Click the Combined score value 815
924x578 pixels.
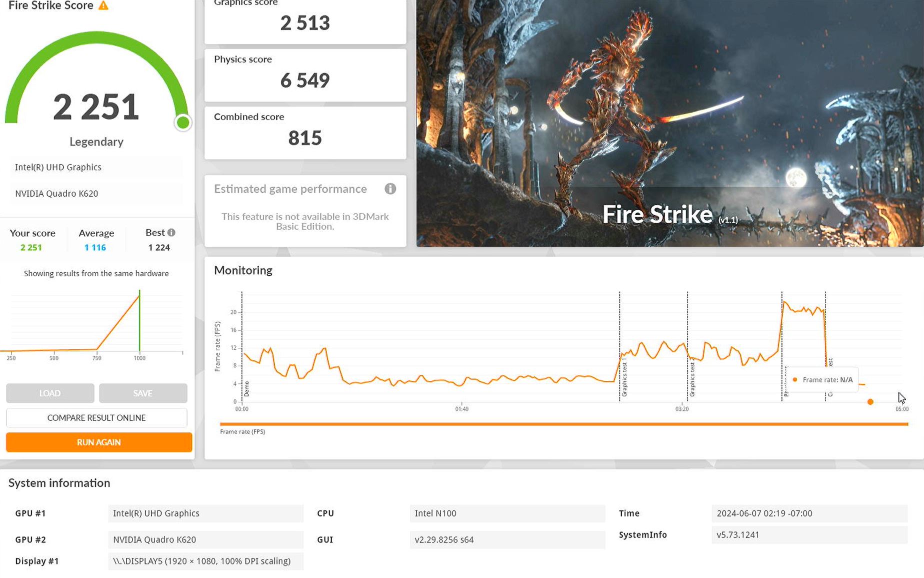click(305, 138)
